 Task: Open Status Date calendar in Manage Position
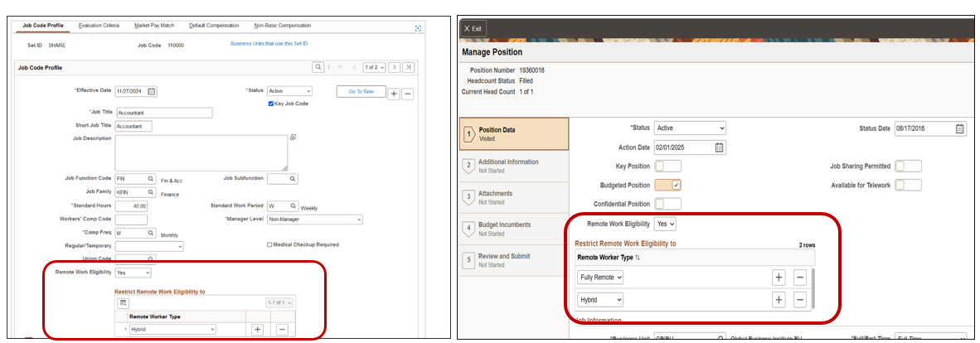(x=960, y=128)
